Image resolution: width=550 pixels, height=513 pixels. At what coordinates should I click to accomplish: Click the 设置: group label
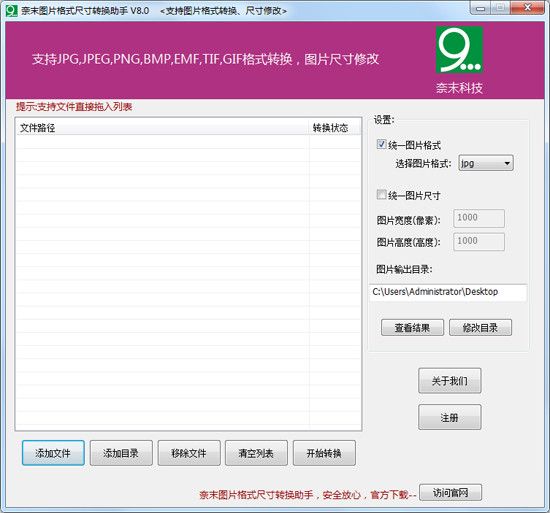click(384, 120)
